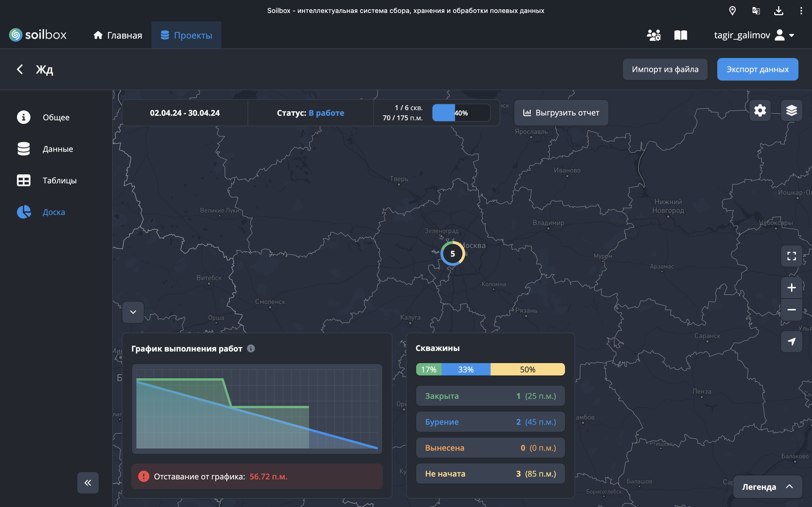Image resolution: width=812 pixels, height=507 pixels.
Task: Open the tagir_galimov user dropdown
Action: point(754,35)
